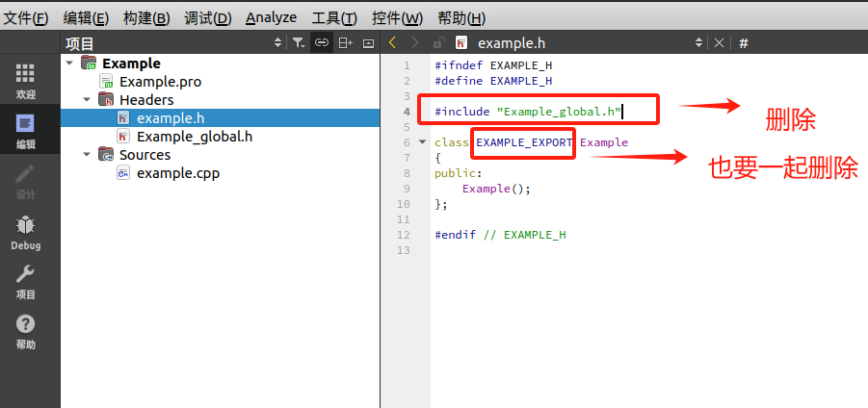Screen dimensions: 868x408
Task: Go back in editor navigation history
Action: coord(392,42)
